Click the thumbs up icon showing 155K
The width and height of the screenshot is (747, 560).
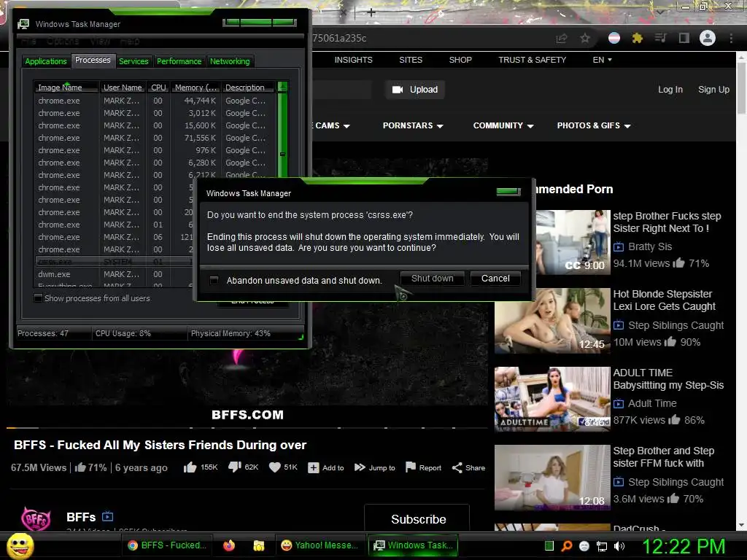coord(190,467)
